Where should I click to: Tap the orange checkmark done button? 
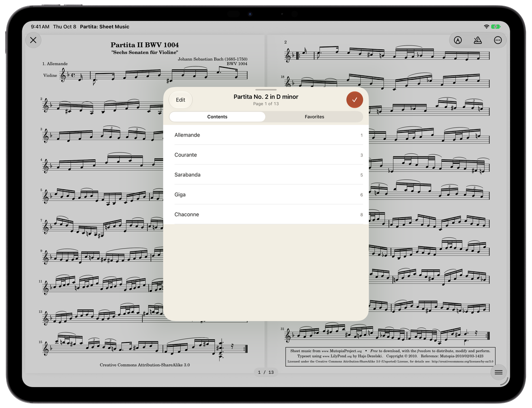pyautogui.click(x=355, y=100)
